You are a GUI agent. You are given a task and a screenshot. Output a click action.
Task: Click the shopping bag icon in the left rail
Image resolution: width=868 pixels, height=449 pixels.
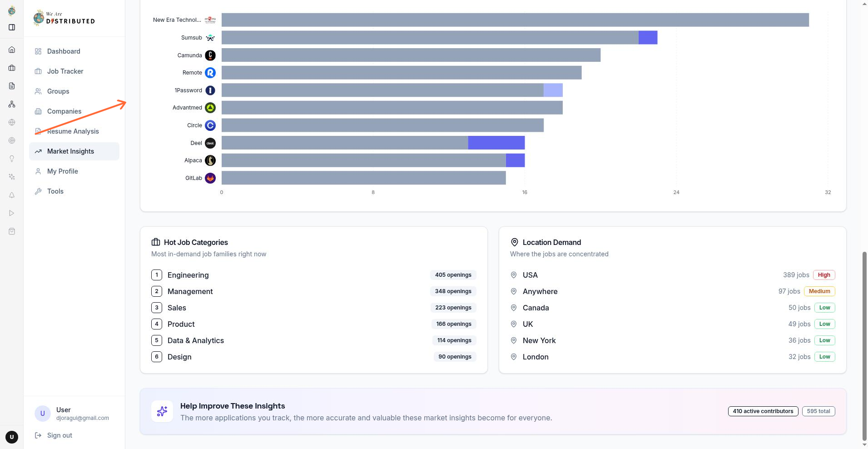point(12,231)
